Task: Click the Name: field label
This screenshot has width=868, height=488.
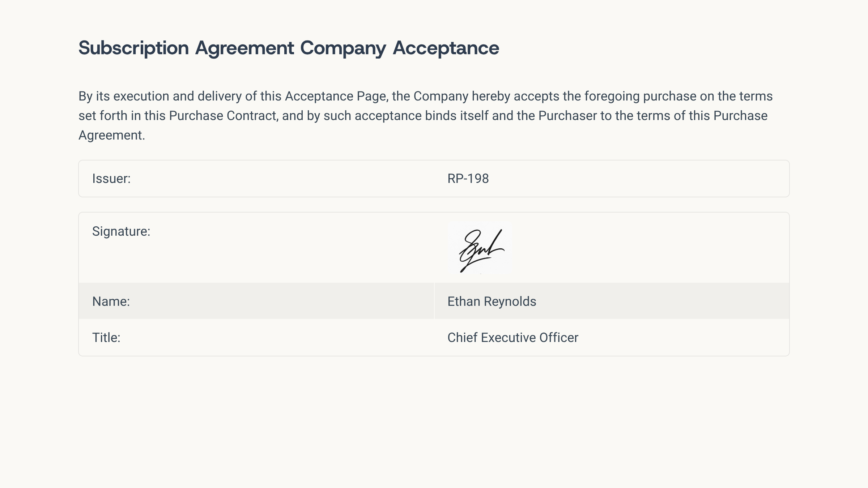Action: point(111,301)
